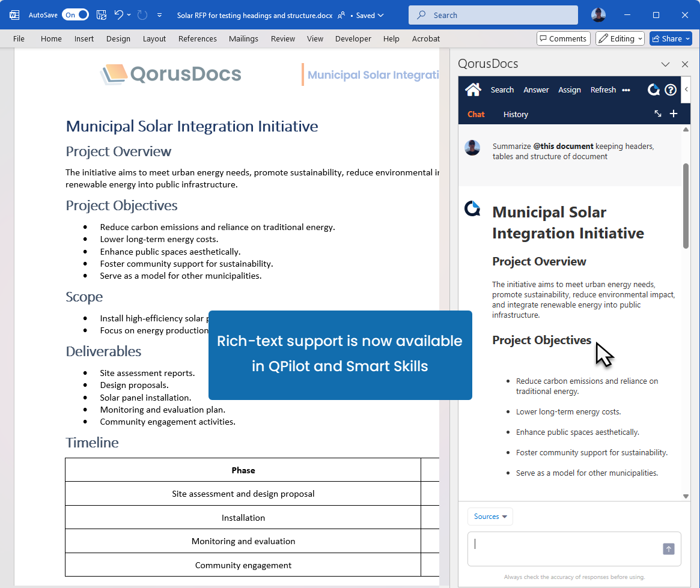Click the expand chat window icon
700x588 pixels.
657,114
